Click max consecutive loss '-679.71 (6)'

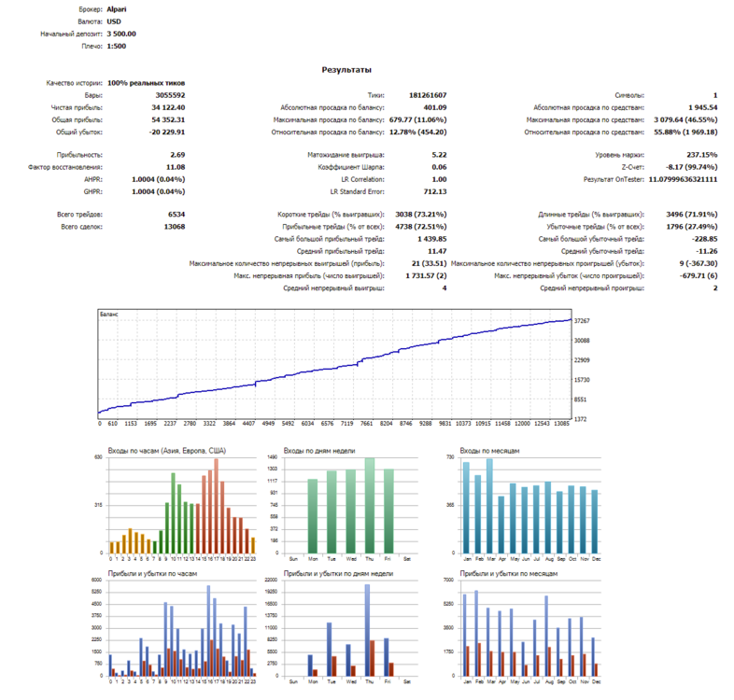(699, 275)
